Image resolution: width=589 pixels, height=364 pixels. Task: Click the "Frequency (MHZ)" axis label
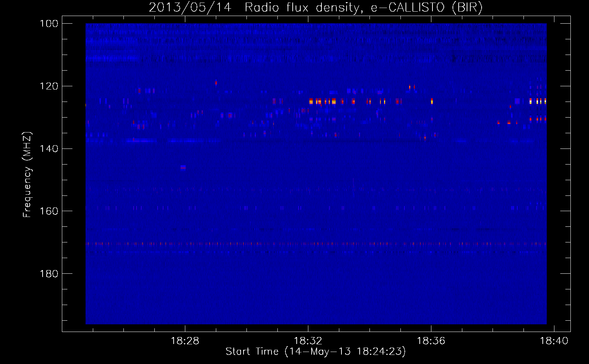[x=27, y=174]
